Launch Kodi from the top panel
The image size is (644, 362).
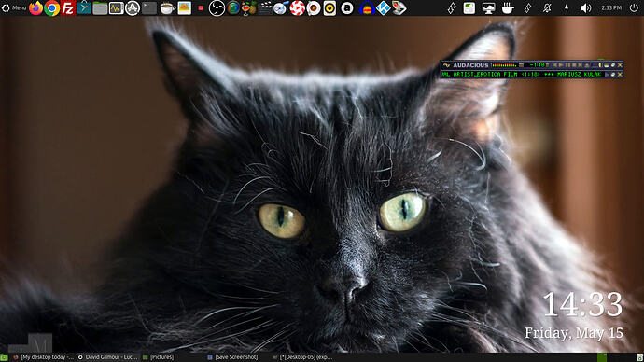pyautogui.click(x=383, y=7)
